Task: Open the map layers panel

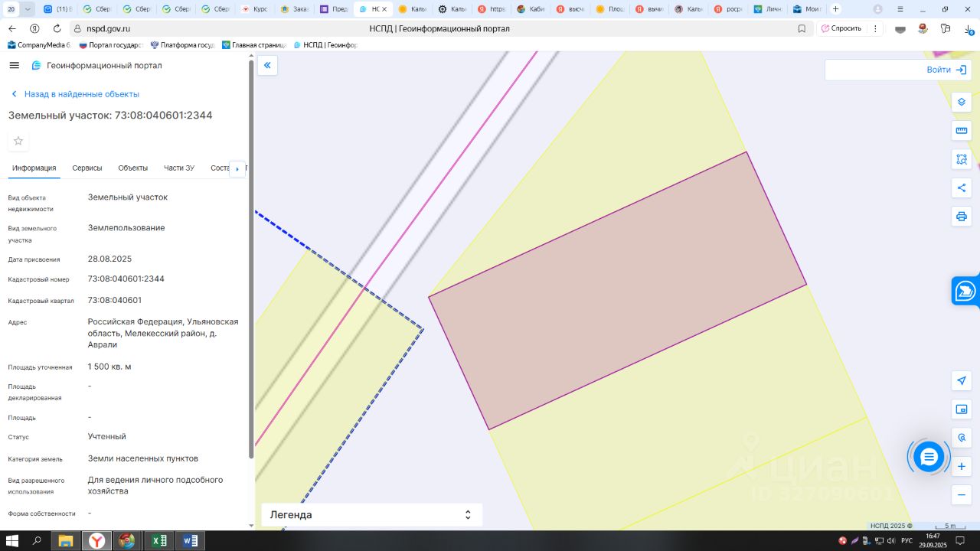Action: [962, 103]
